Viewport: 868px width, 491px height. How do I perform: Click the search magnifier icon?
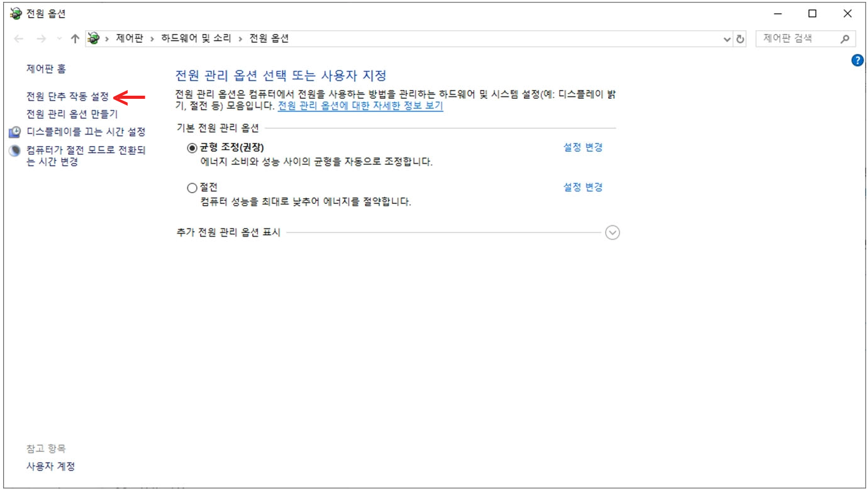[845, 38]
